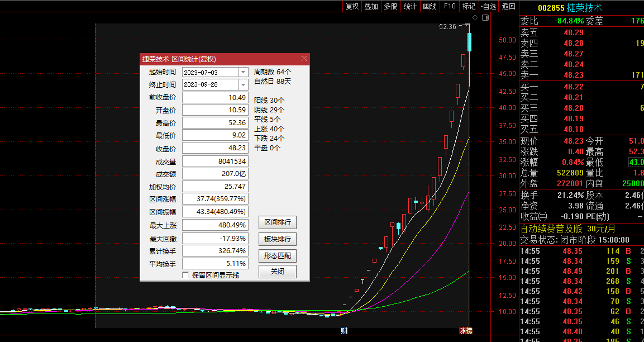Click the 财 financial marker on the timeline
644x342 pixels.
[344, 331]
